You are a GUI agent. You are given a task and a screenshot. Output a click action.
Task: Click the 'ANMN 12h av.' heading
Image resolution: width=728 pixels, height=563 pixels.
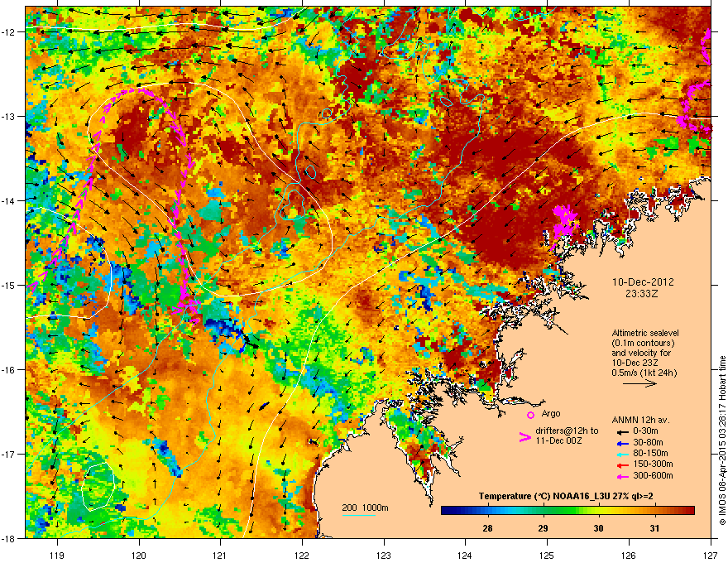coord(640,420)
